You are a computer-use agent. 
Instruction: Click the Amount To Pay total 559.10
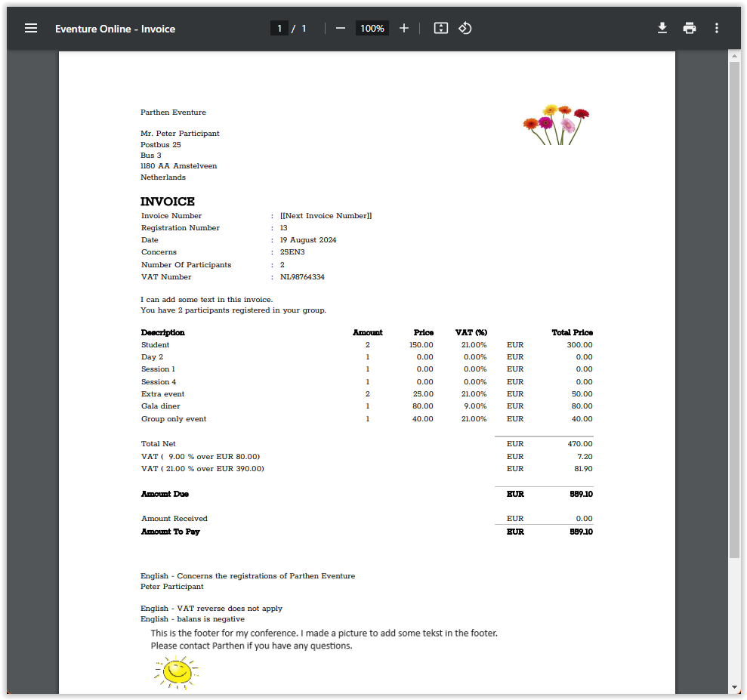pos(581,532)
